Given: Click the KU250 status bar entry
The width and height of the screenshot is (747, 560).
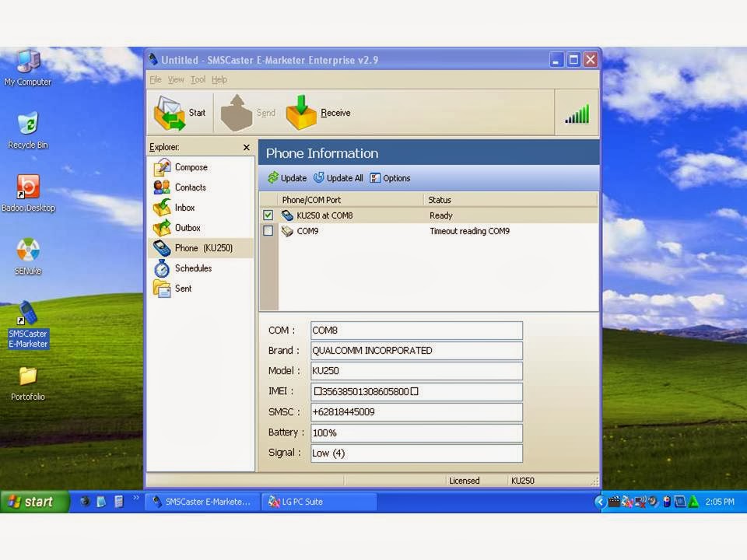Looking at the screenshot, I should (523, 481).
